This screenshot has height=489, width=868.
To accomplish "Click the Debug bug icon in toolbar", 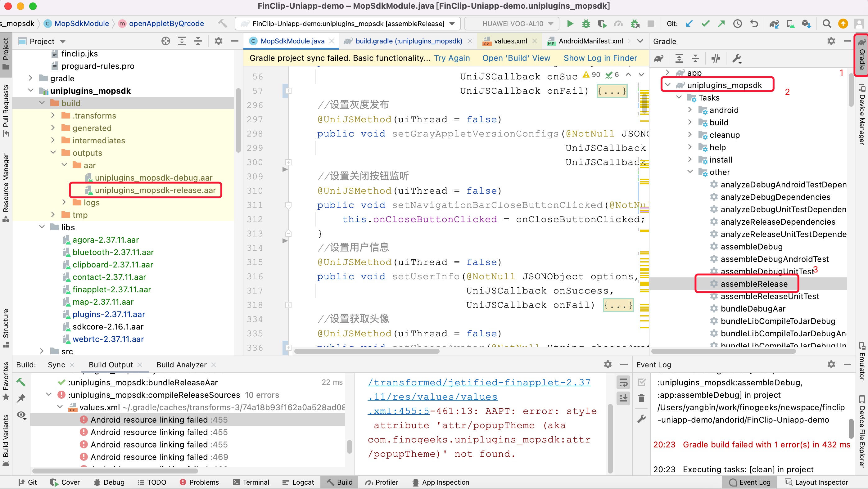I will pos(586,24).
